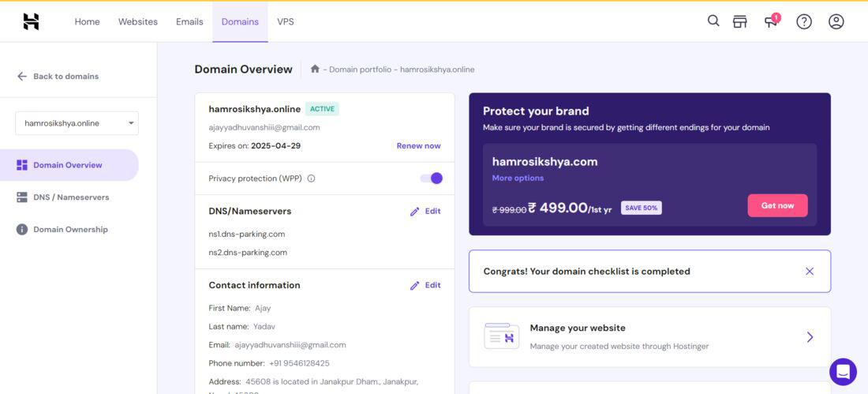Click ns1.dns-parking.com nameserver text

(x=247, y=234)
